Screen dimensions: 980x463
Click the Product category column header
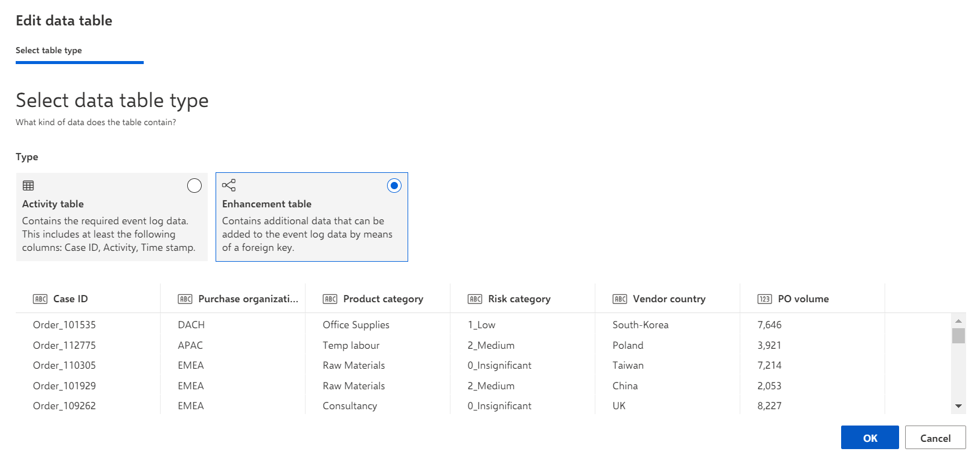click(x=377, y=299)
